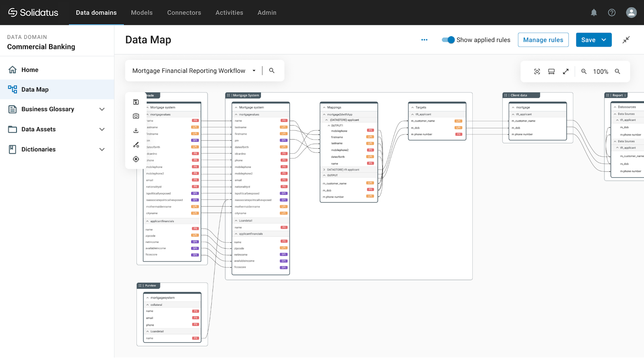Collapse mortgage node in Client data

pyautogui.click(x=513, y=107)
